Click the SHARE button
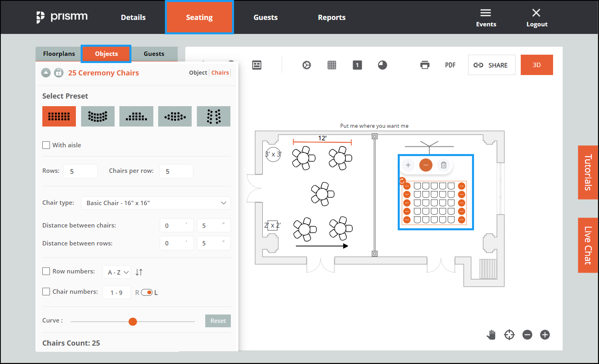Image resolution: width=599 pixels, height=364 pixels. coord(491,65)
